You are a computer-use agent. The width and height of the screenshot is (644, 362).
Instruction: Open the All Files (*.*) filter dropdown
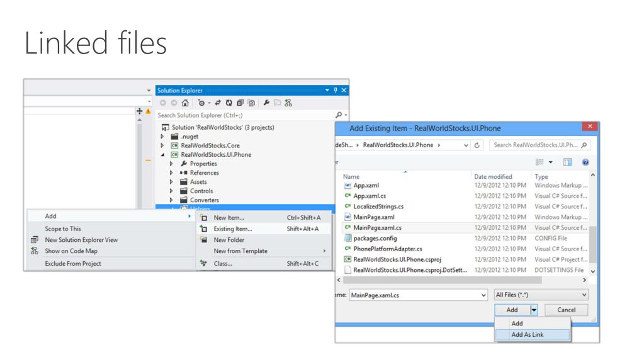tap(541, 295)
